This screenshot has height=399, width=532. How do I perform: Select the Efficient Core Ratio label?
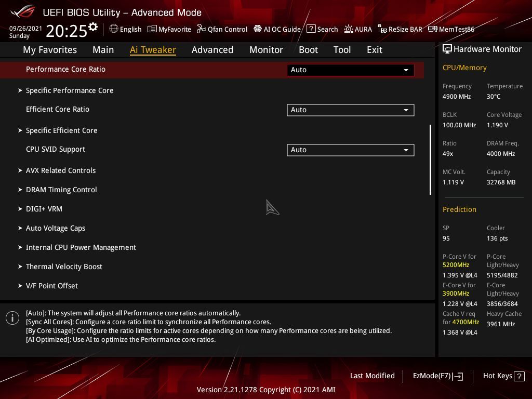click(x=57, y=109)
